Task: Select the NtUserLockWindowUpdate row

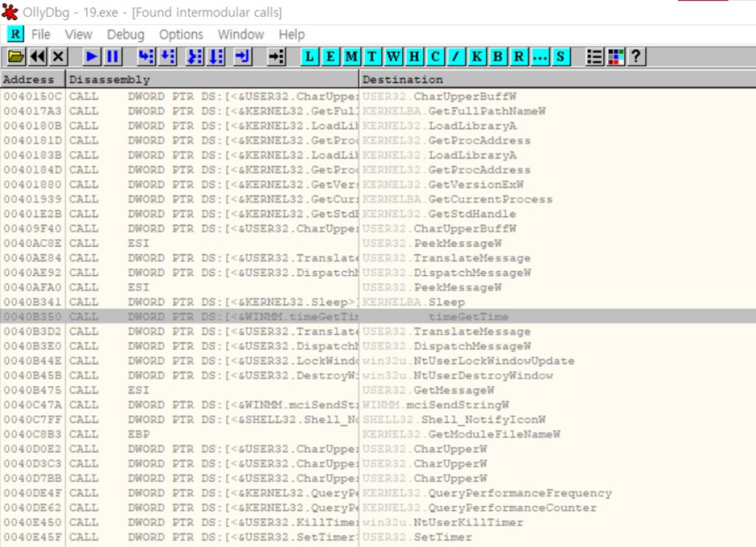Action: [x=378, y=361]
